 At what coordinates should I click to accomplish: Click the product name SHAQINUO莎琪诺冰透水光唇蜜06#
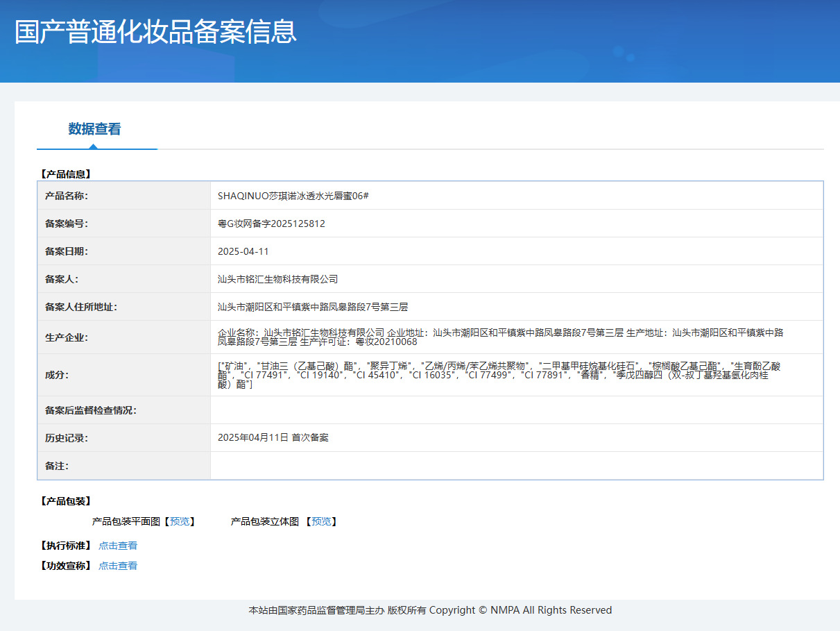click(293, 196)
